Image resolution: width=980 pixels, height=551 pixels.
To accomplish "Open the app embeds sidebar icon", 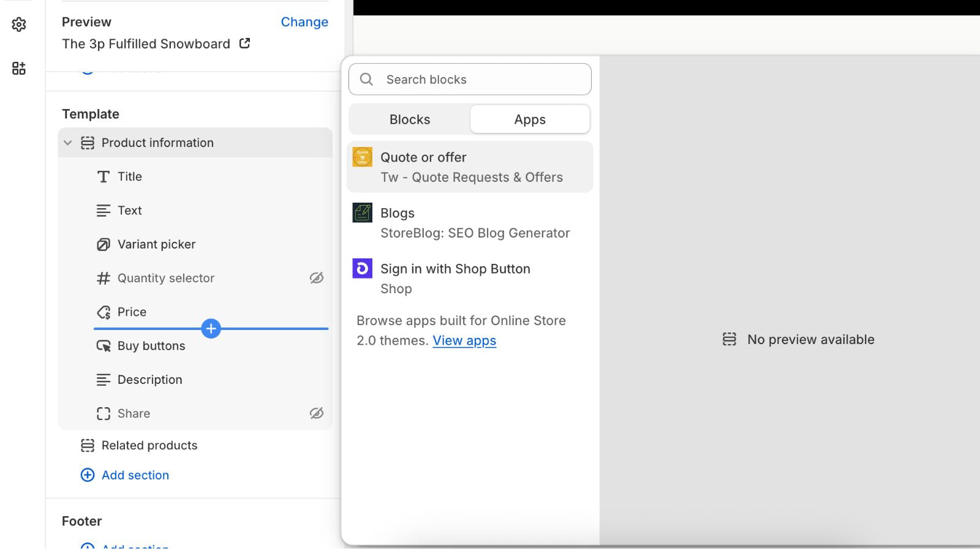I will point(19,68).
